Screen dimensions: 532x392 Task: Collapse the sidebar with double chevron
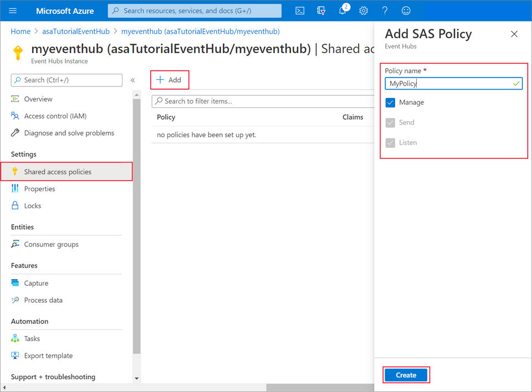(132, 80)
